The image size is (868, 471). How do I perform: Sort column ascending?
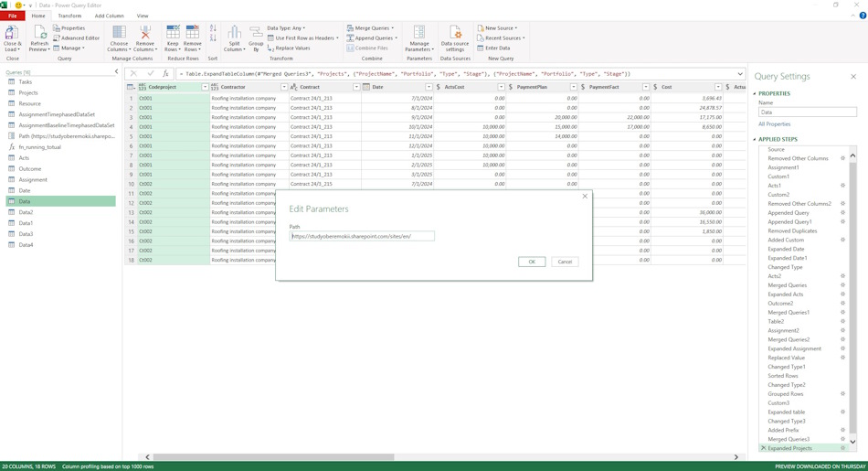click(213, 28)
